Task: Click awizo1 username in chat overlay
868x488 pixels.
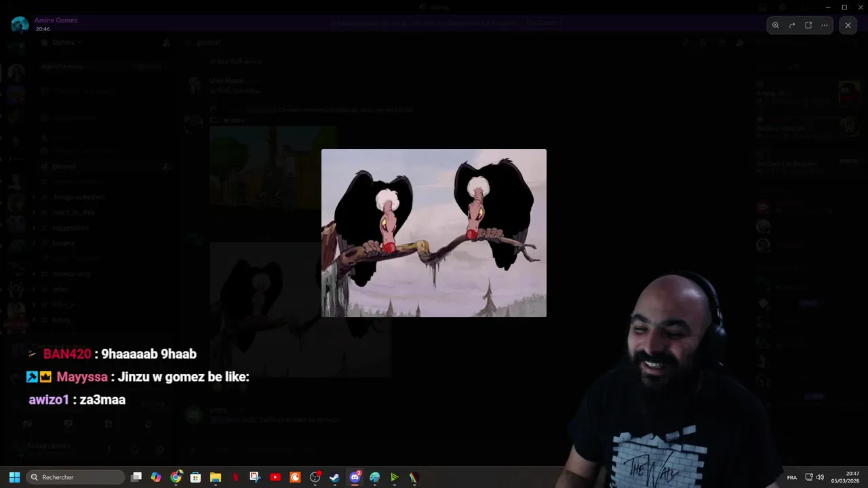Action: tap(49, 400)
